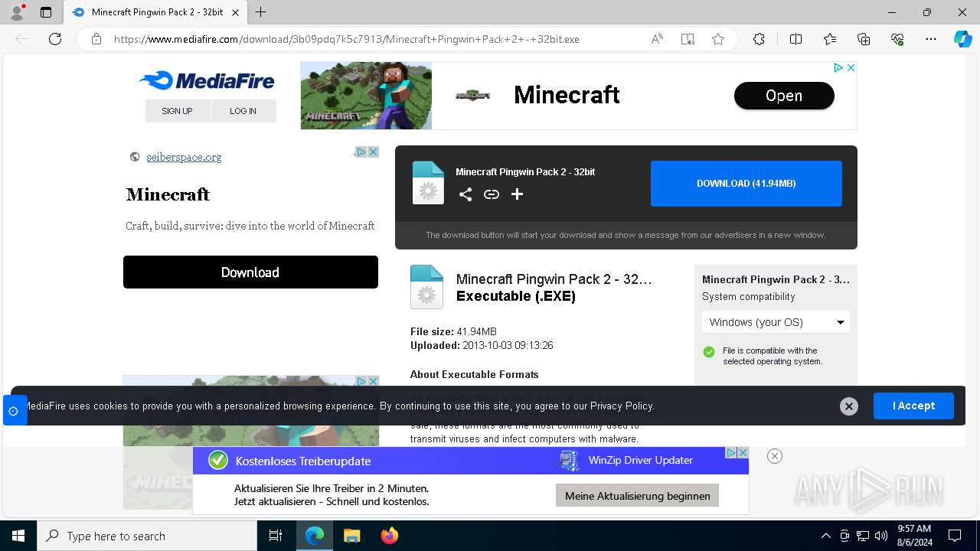Dismiss the cookie banner with X
This screenshot has height=551, width=980.
pyautogui.click(x=848, y=406)
